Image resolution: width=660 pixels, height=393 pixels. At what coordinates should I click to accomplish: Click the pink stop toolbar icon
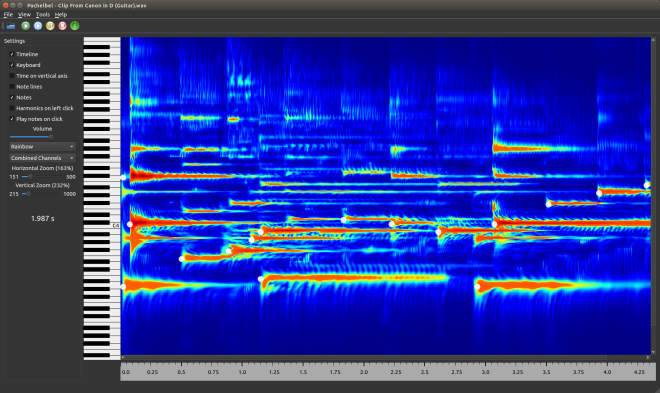62,26
